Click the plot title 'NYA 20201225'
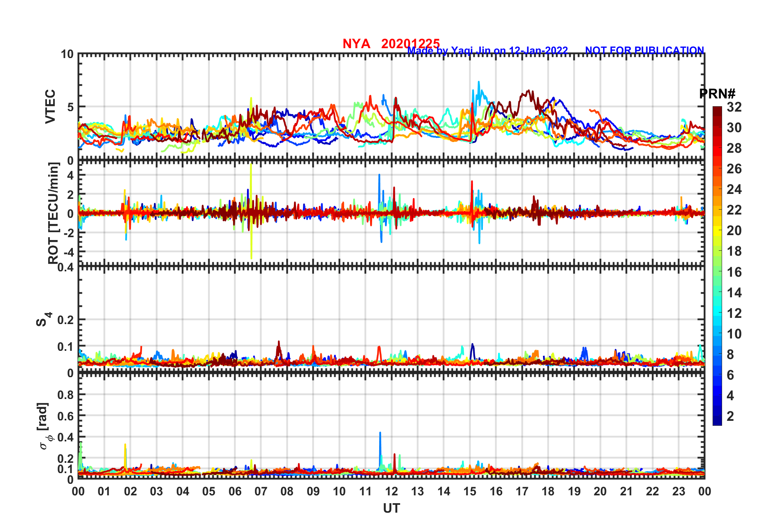Image resolution: width=783 pixels, height=532 pixels. pyautogui.click(x=391, y=43)
